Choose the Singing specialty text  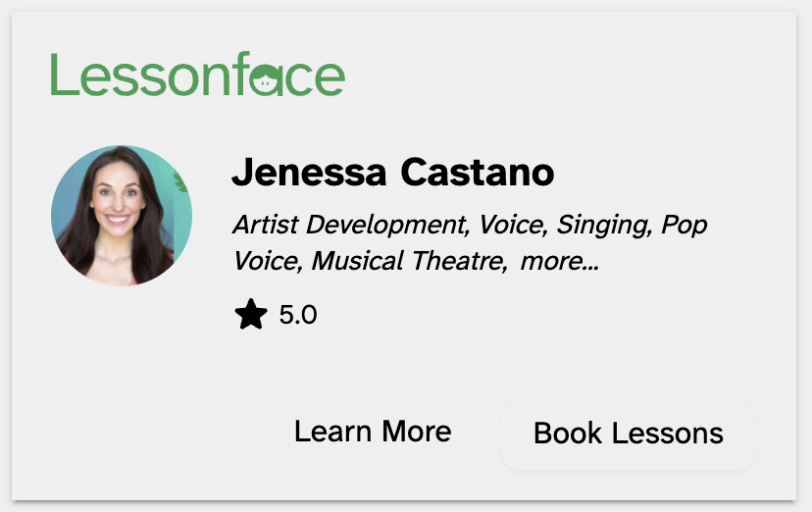coord(603,225)
